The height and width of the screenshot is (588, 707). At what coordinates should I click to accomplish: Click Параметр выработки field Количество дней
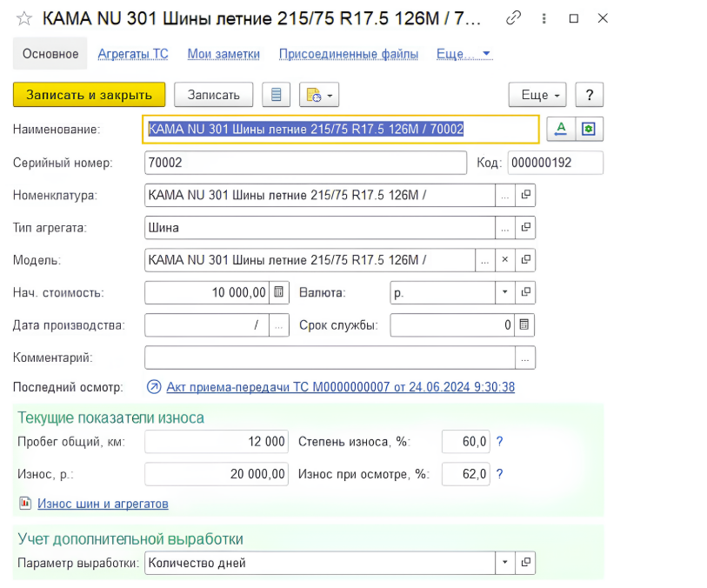tap(320, 563)
